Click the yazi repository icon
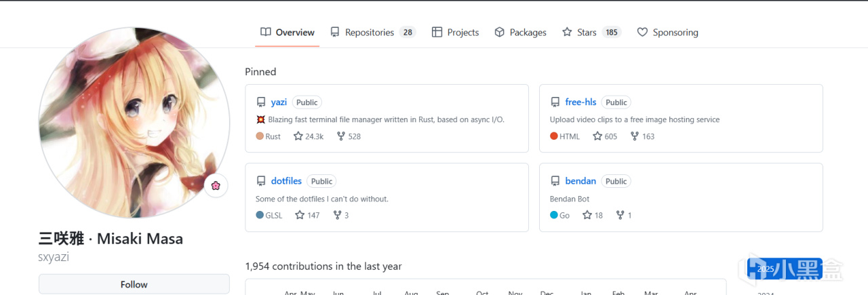 261,102
